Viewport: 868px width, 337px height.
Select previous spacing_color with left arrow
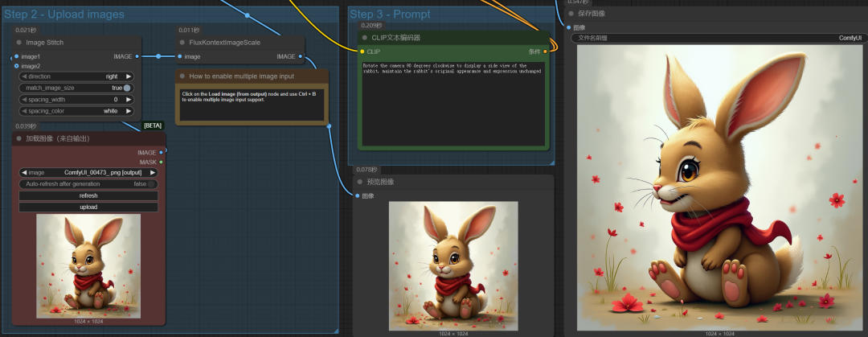24,112
